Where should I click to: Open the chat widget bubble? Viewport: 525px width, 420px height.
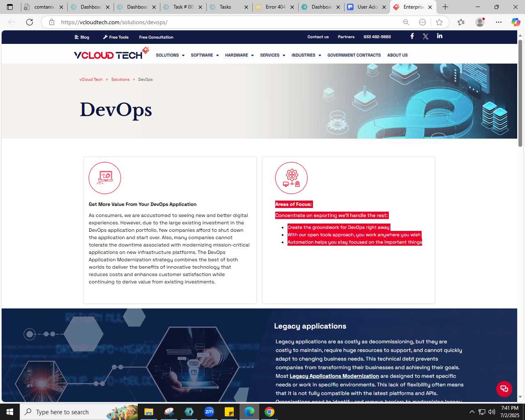pyautogui.click(x=504, y=389)
